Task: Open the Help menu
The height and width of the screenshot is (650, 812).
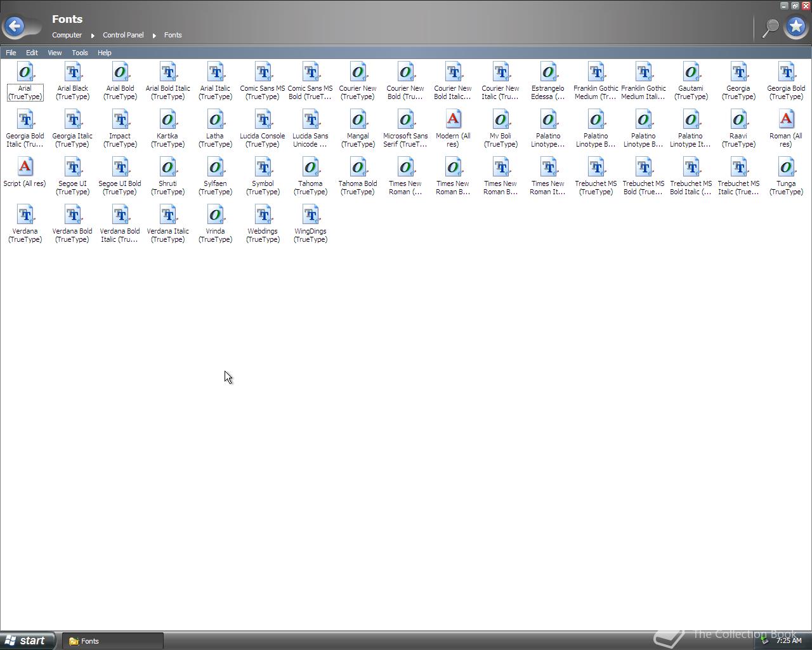Action: click(105, 53)
